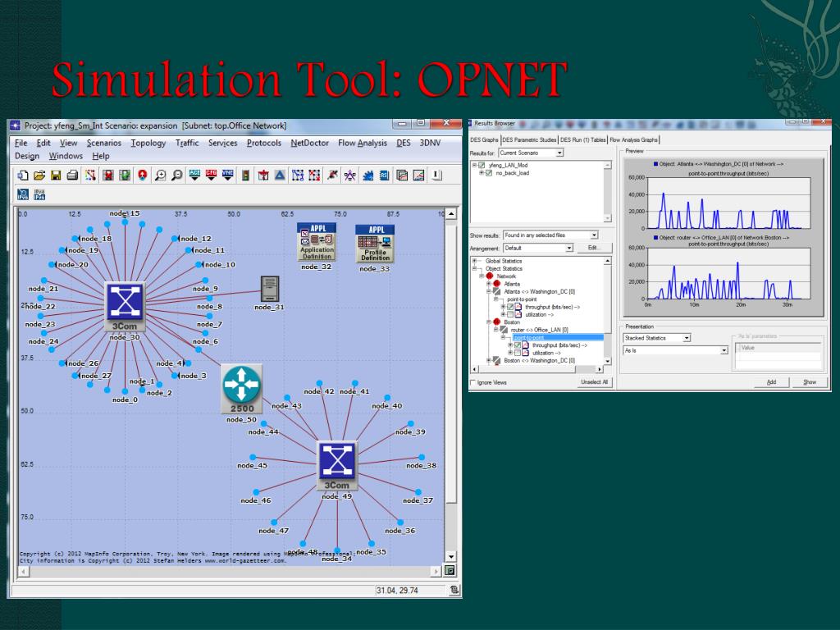Image resolution: width=840 pixels, height=630 pixels.
Task: Zoom out with the magnifier minus icon
Action: pyautogui.click(x=177, y=176)
